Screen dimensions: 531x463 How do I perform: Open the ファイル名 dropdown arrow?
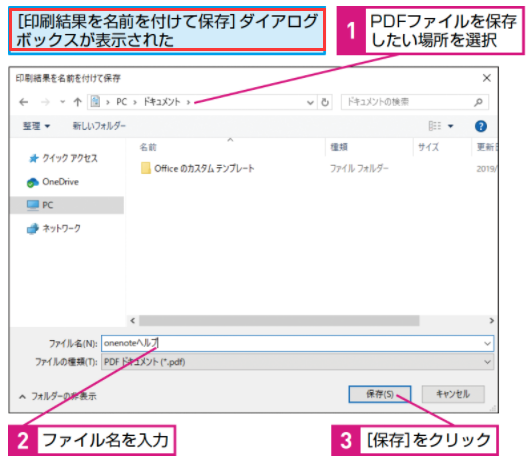pyautogui.click(x=487, y=344)
